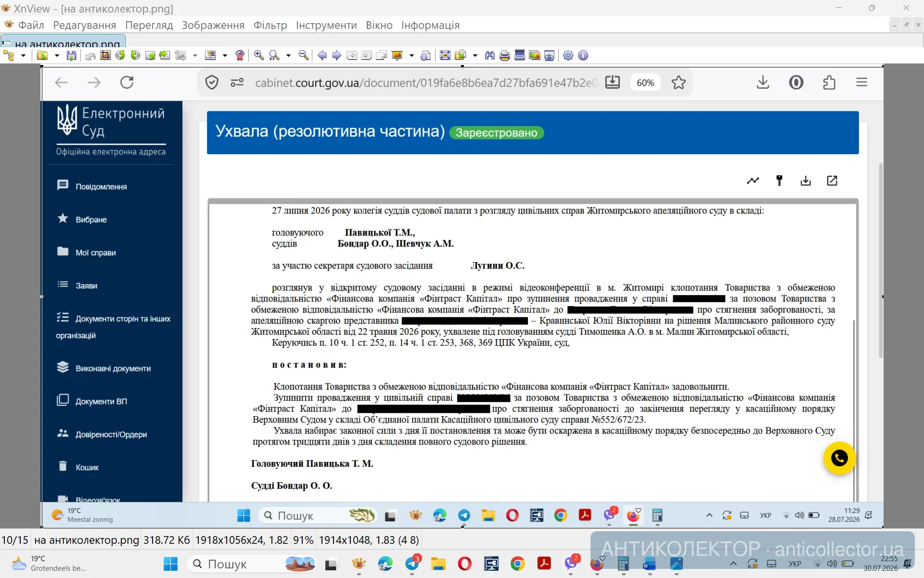
Task: Open the Зображення menu
Action: click(x=213, y=25)
